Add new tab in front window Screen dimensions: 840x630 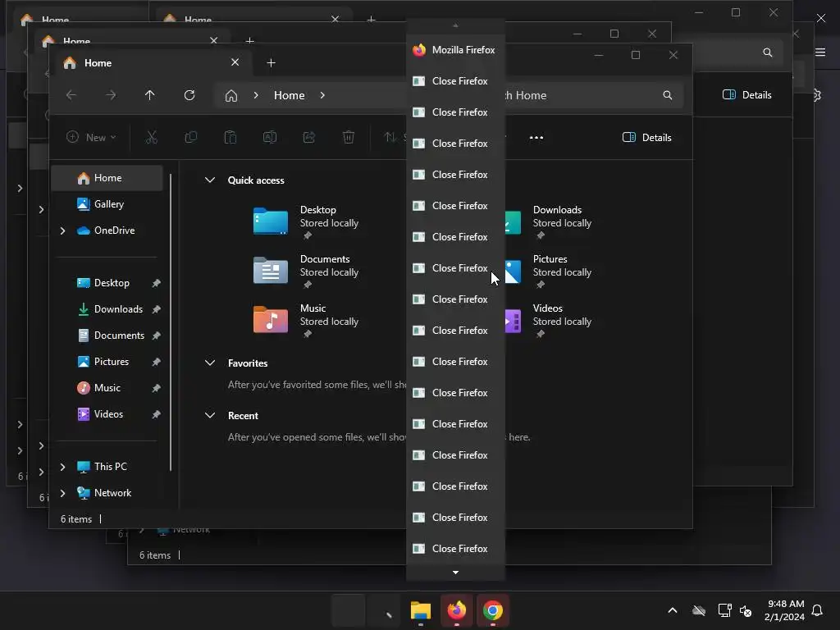pos(271,62)
